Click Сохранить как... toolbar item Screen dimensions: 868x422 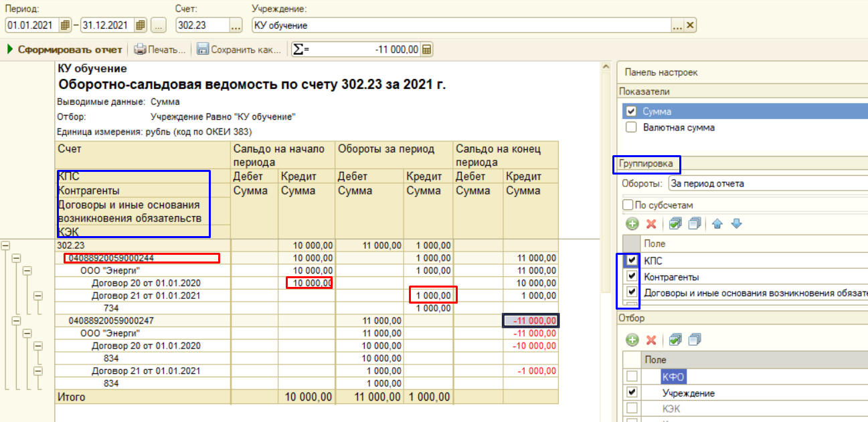tap(239, 49)
